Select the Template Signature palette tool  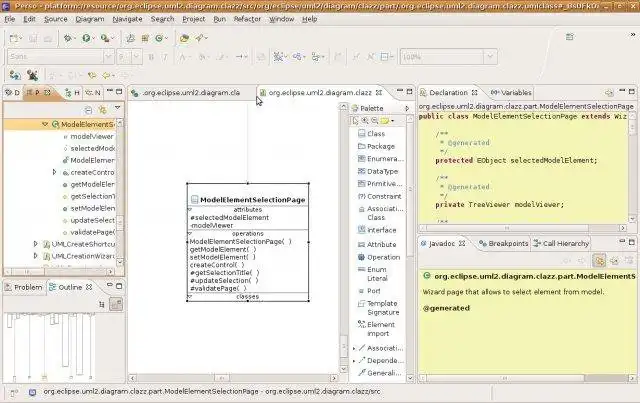(378, 308)
